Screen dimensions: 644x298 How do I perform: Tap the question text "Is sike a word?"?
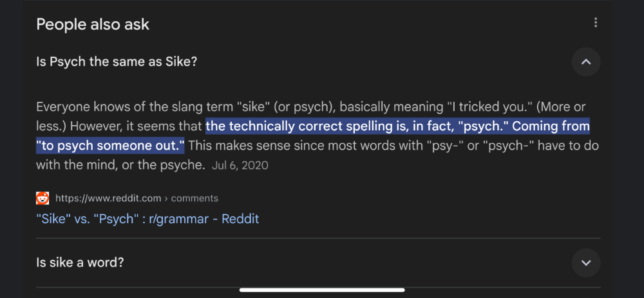[80, 262]
